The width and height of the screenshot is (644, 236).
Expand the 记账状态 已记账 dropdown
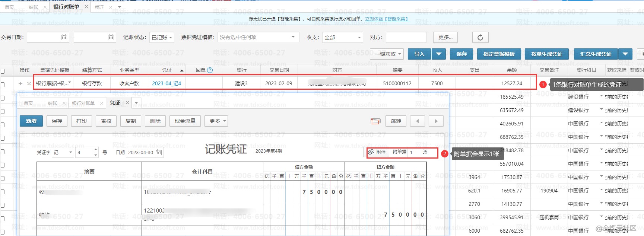coord(162,37)
